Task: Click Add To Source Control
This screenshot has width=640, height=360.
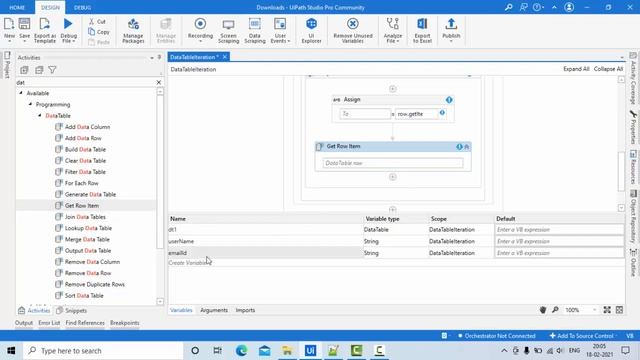Action: [x=582, y=336]
